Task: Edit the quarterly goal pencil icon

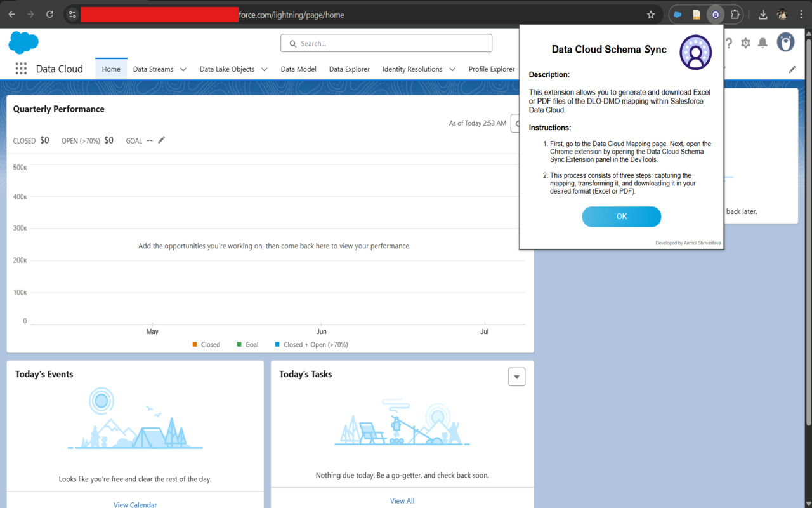Action: pyautogui.click(x=162, y=140)
